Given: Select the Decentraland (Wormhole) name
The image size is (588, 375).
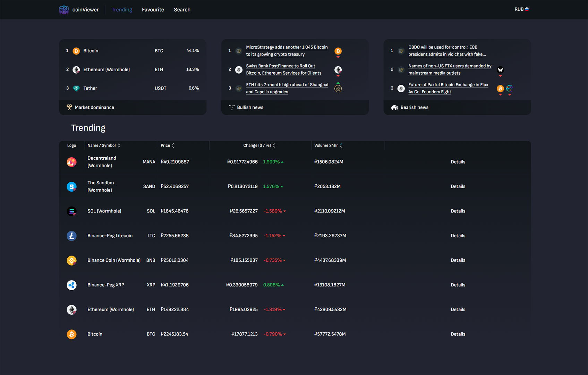Looking at the screenshot, I should (102, 162).
